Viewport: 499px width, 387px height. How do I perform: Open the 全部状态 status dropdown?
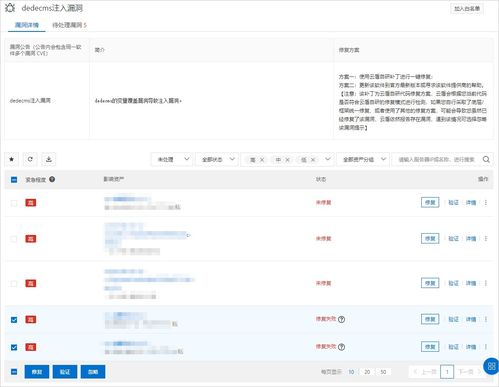(x=216, y=159)
